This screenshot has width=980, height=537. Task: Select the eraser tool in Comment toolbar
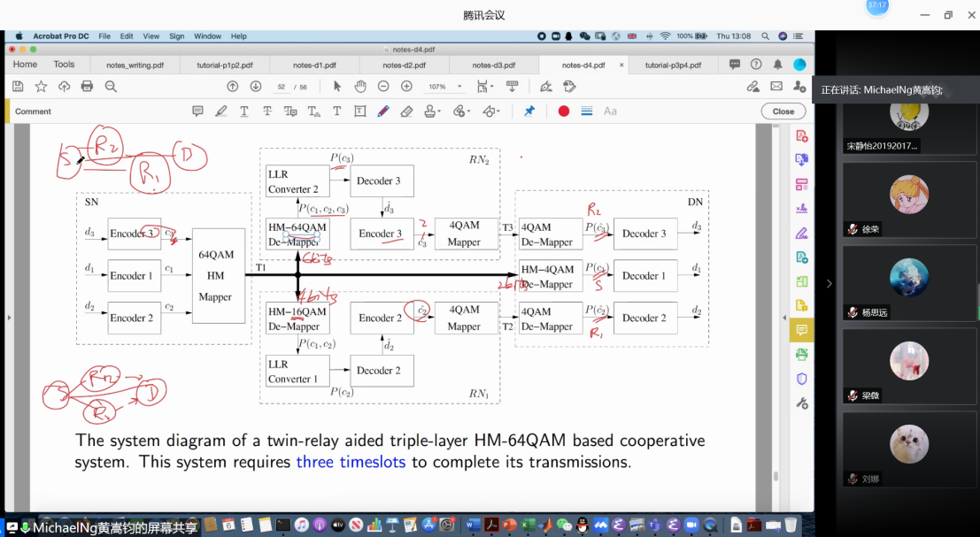pos(406,111)
